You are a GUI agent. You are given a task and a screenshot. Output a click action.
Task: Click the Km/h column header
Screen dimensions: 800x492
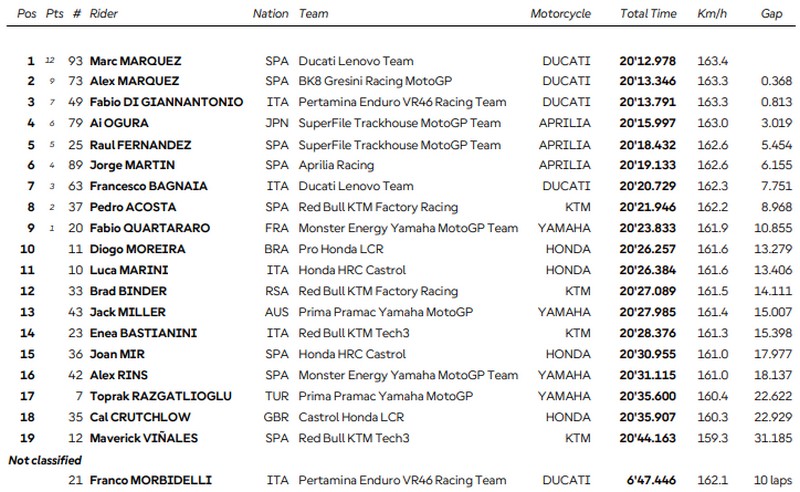coord(712,14)
